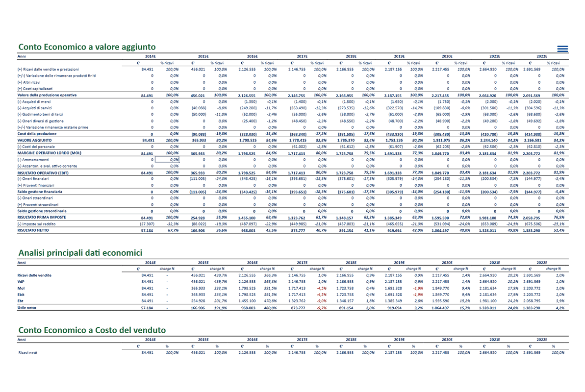Select 'Saldo gestione finanziaria' row label

click(x=40, y=192)
